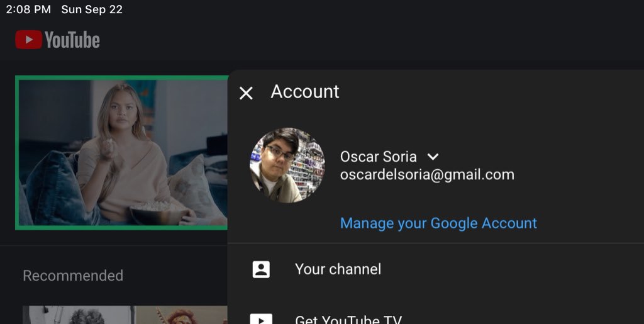
Task: Tap the oscardelsoria@gmail.com email address
Action: [x=427, y=174]
